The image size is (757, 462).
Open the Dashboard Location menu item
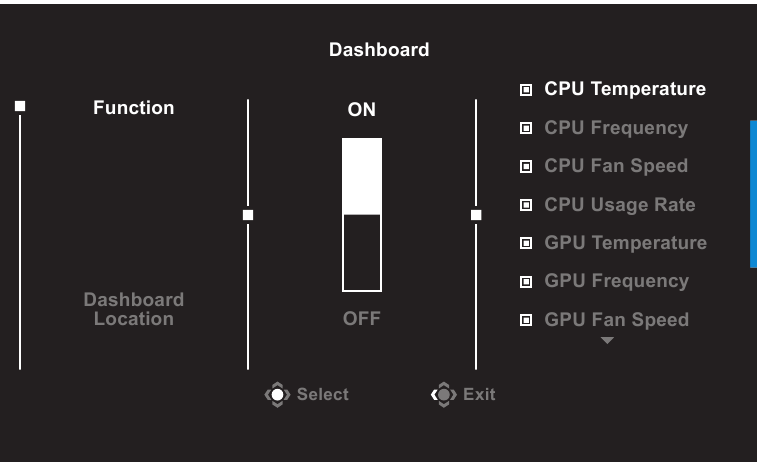(133, 309)
